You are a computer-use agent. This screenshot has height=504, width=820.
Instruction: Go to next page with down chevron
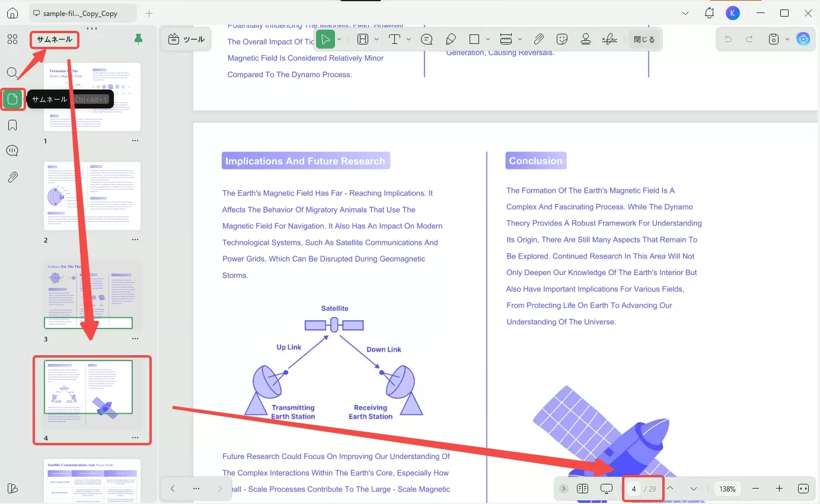pos(694,489)
